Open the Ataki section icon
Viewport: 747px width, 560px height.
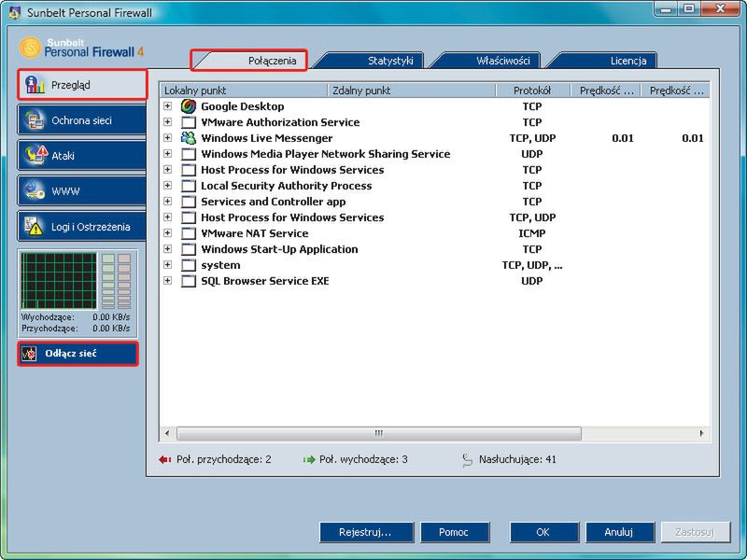coord(35,155)
